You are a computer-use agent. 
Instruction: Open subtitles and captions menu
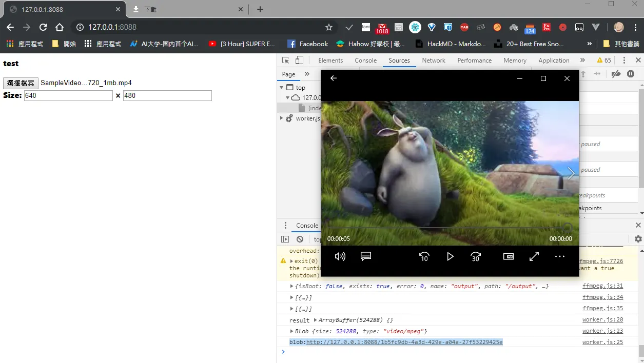(366, 256)
